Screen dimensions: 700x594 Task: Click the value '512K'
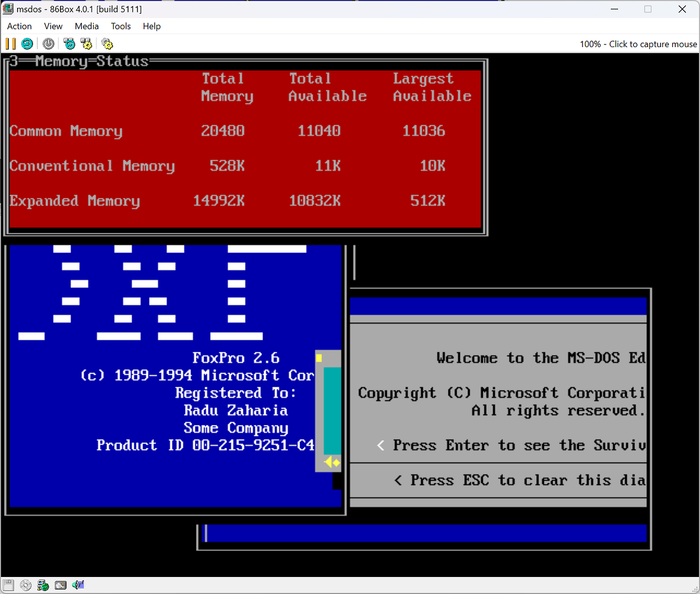tap(427, 201)
